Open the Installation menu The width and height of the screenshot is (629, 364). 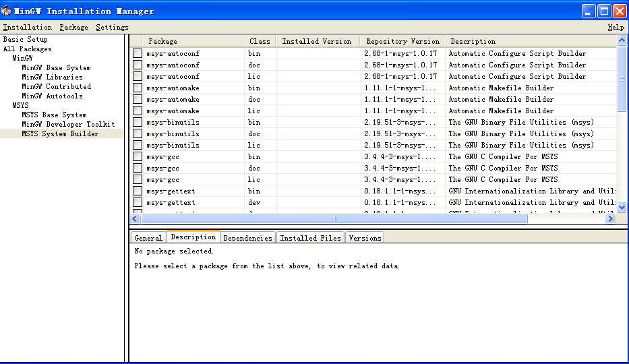coord(27,27)
